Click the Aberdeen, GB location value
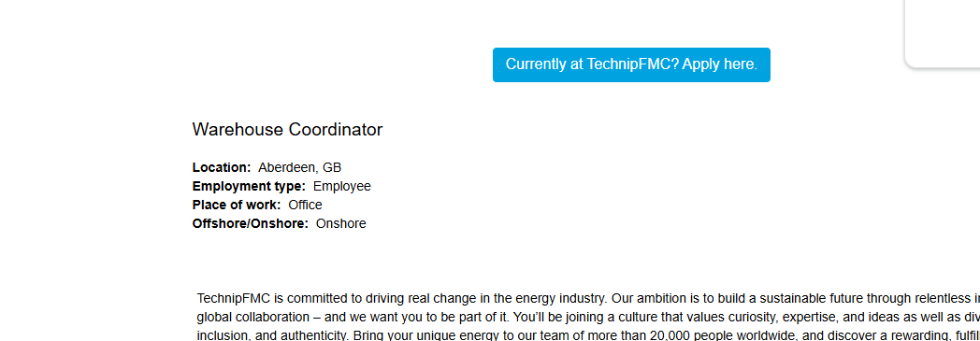This screenshot has width=980, height=341. point(300,167)
